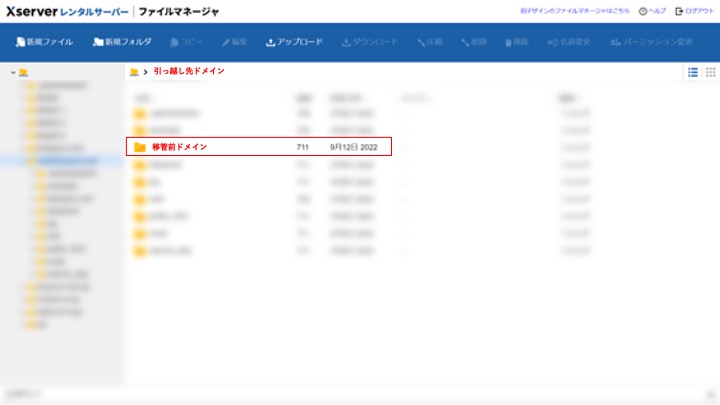
Task: Click the 圧縮 compress toolbar button
Action: pyautogui.click(x=430, y=42)
